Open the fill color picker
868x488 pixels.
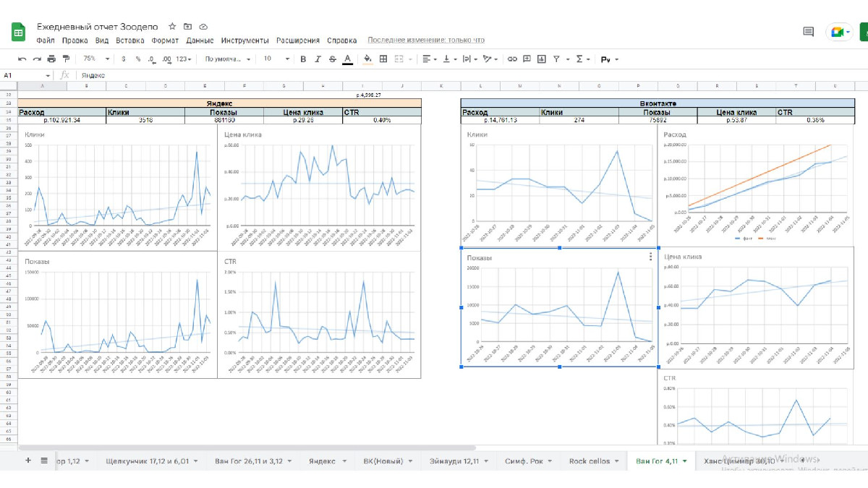[367, 59]
